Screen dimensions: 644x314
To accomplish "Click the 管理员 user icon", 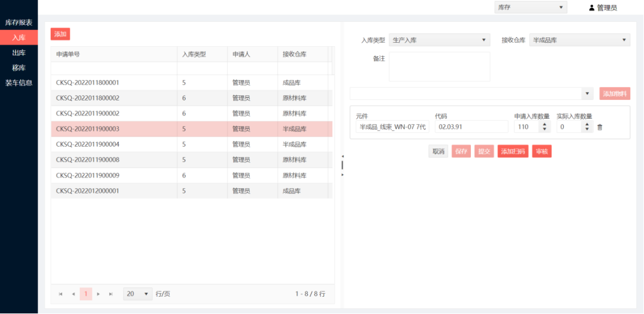I will point(591,8).
